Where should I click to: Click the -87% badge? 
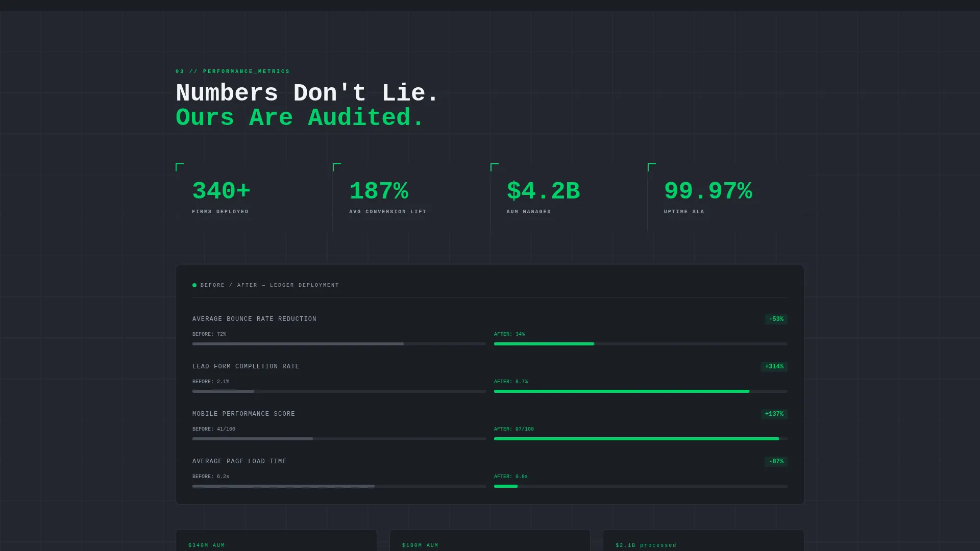tap(776, 462)
